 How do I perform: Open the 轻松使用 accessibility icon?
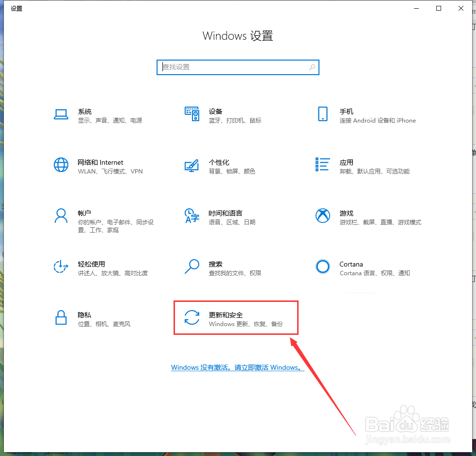(61, 267)
